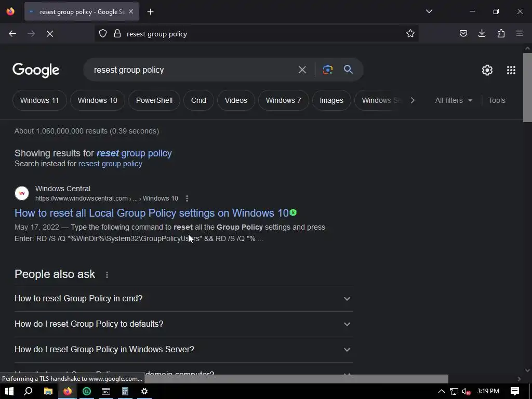
Task: Filter results by Windows 11
Action: point(39,100)
